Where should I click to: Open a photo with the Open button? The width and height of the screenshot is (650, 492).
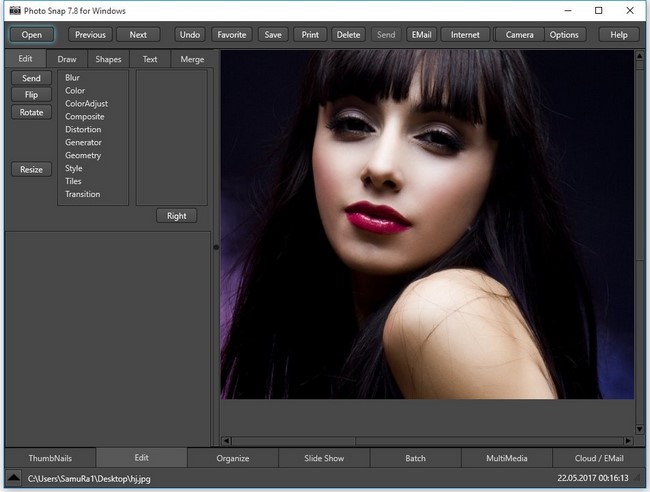(32, 35)
